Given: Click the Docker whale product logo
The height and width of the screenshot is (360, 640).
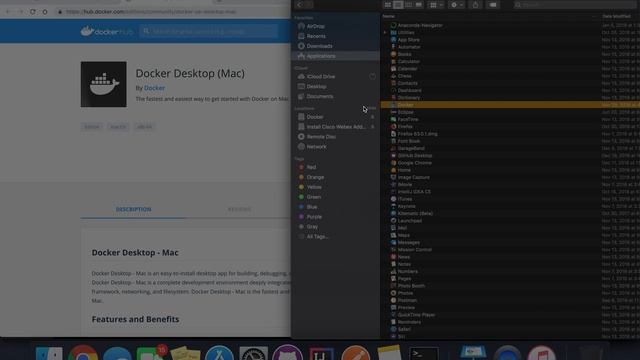Looking at the screenshot, I should coord(104,84).
